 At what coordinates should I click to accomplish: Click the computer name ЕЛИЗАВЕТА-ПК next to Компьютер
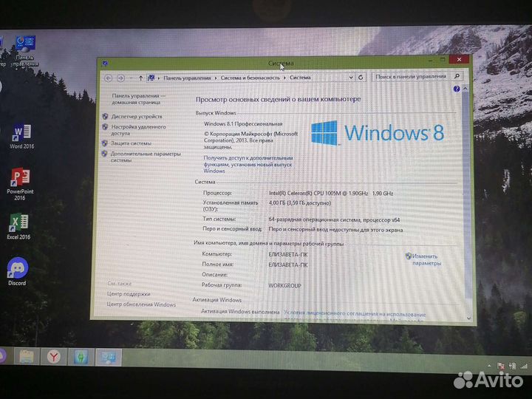[287, 254]
